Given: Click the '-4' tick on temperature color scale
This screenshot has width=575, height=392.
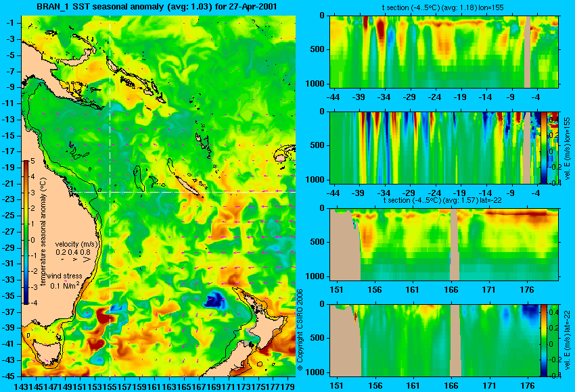Looking at the screenshot, I should point(33,303).
